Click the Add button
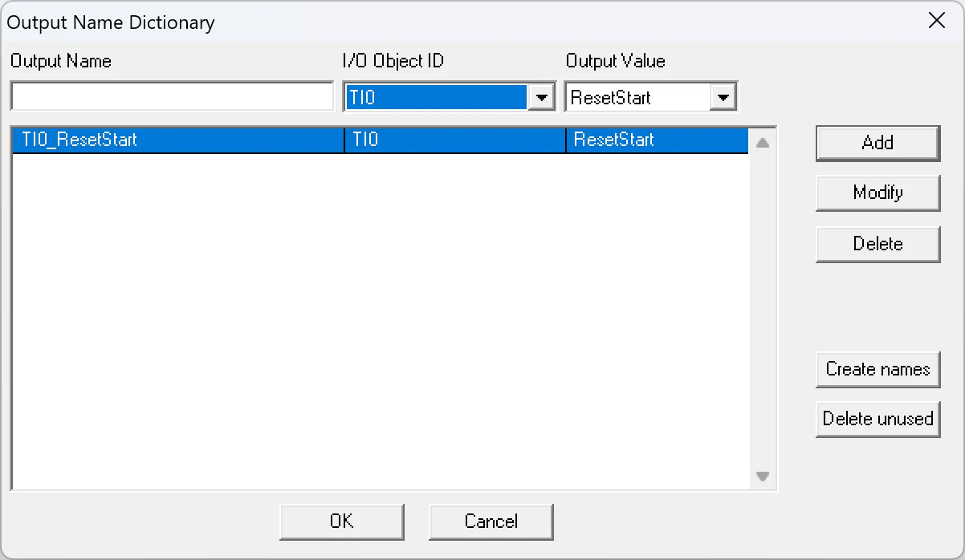This screenshot has width=965, height=560. [x=877, y=143]
